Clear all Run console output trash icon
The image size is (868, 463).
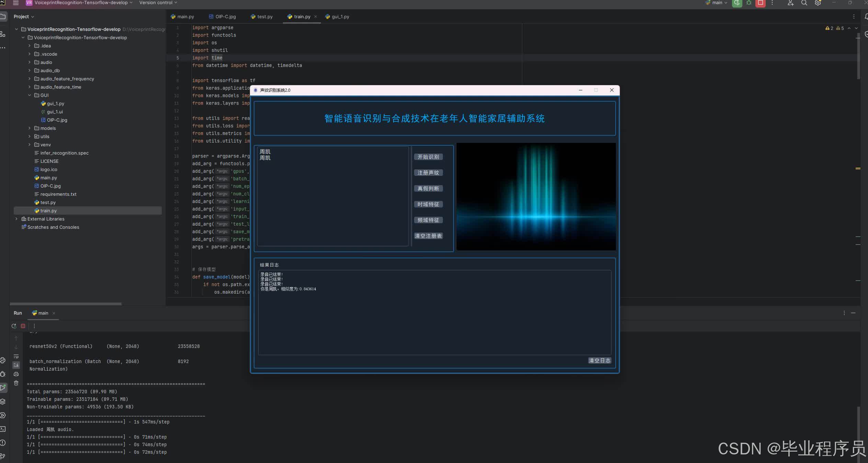(16, 383)
